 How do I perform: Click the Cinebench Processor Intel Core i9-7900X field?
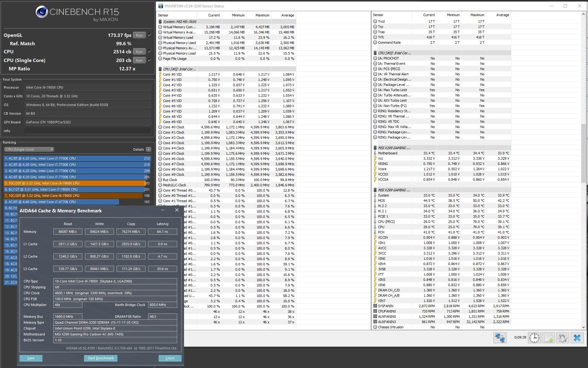pyautogui.click(x=88, y=87)
